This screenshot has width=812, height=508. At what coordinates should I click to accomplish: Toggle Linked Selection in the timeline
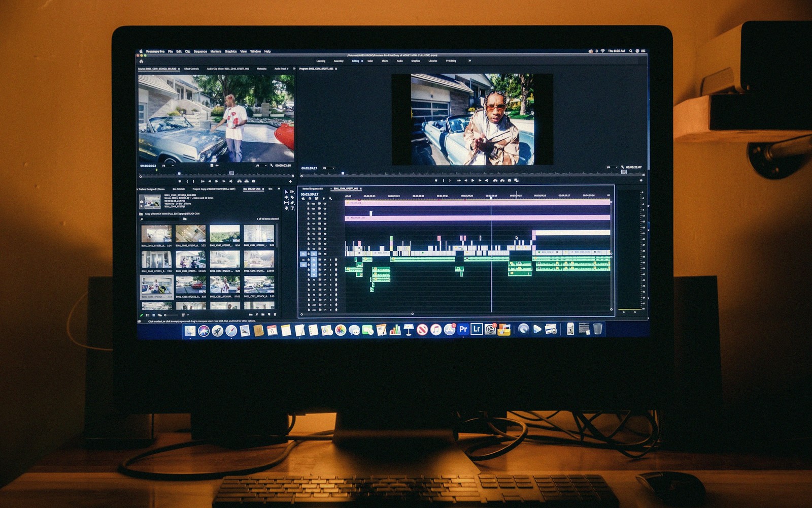[317, 199]
